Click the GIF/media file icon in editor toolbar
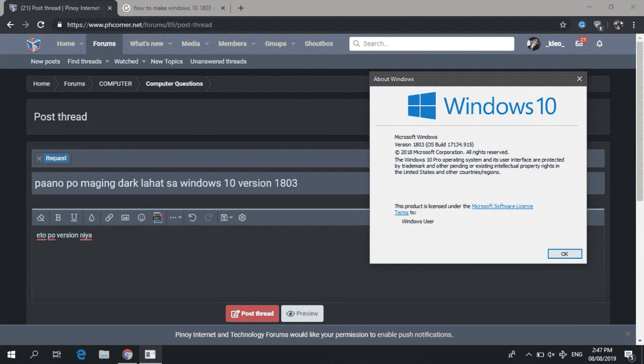Viewport: 644px width, 364px height. click(158, 217)
